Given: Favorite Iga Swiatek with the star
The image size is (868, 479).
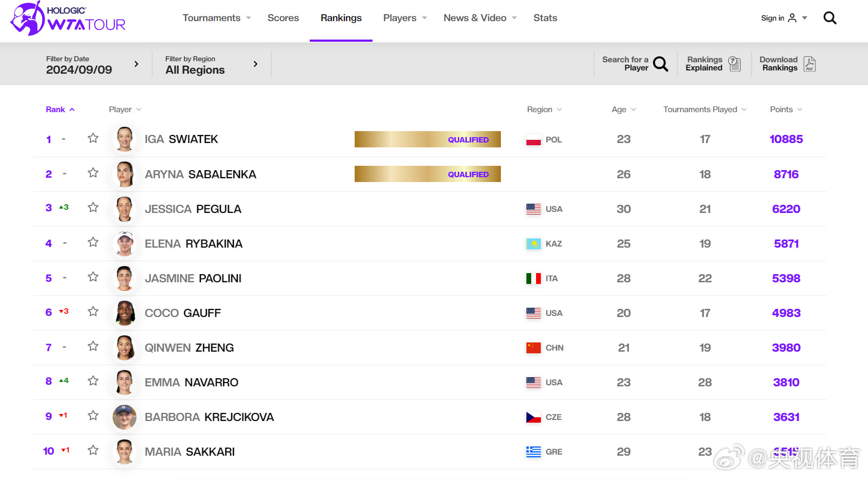Looking at the screenshot, I should point(93,138).
